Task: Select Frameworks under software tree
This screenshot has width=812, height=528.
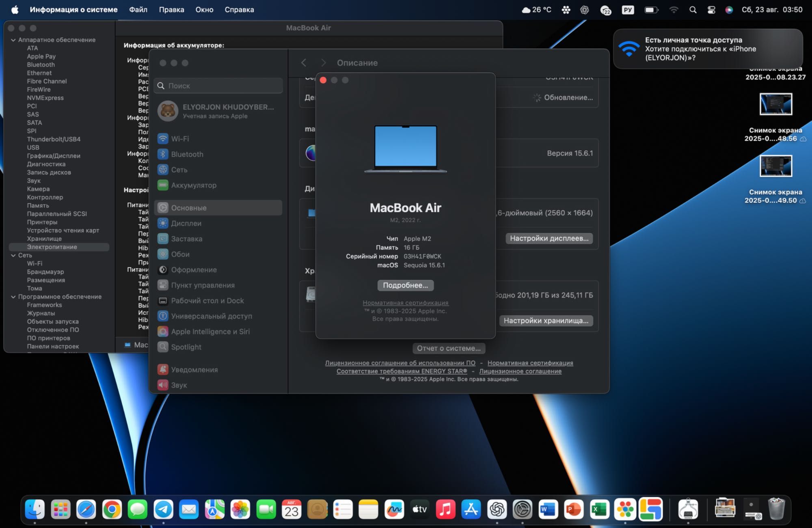Action: pos(44,305)
